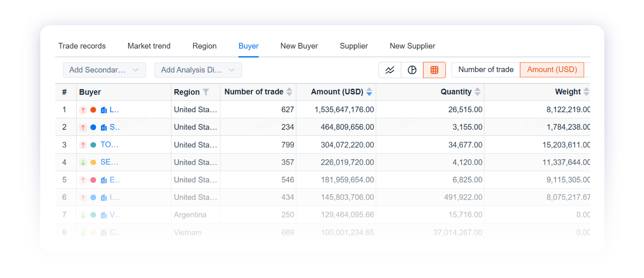The width and height of the screenshot is (644, 278).
Task: Open buyer link L.. in row 1
Action: click(114, 110)
